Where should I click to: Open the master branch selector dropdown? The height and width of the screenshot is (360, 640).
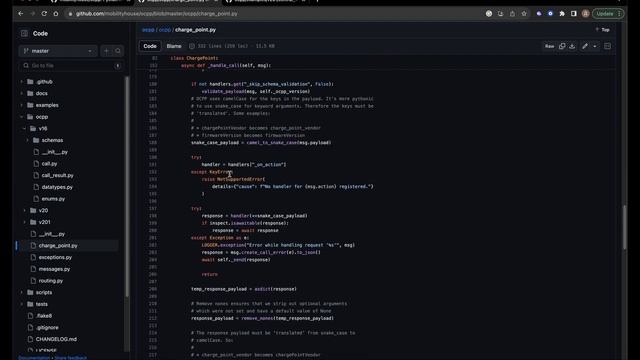[x=58, y=51]
